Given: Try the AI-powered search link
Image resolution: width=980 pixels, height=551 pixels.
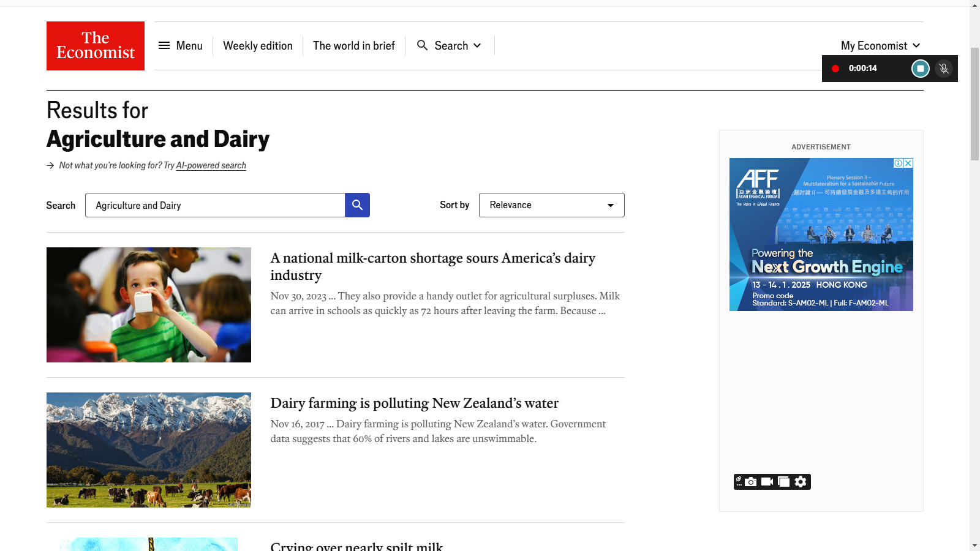Looking at the screenshot, I should tap(211, 165).
